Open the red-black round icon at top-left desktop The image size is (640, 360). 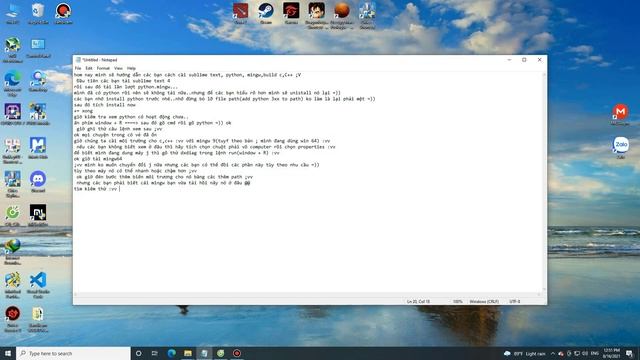pyautogui.click(x=63, y=13)
